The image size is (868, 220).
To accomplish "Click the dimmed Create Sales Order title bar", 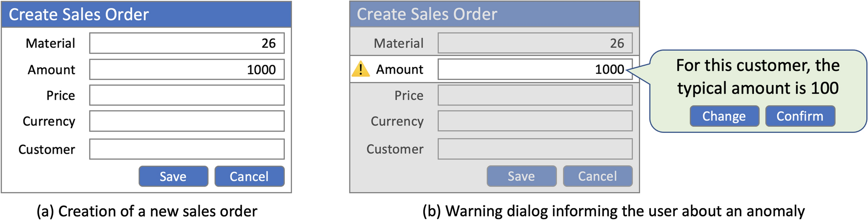I will (x=494, y=15).
